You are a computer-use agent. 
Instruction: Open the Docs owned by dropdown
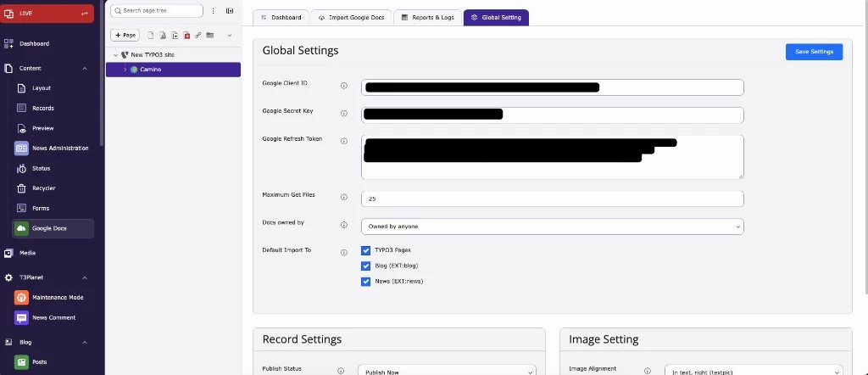click(x=553, y=227)
